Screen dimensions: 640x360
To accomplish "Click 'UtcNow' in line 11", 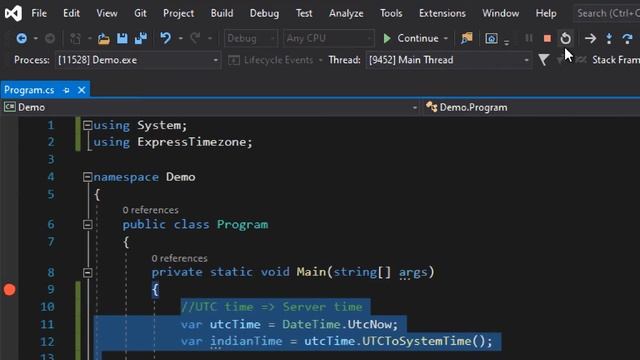I will 369,324.
